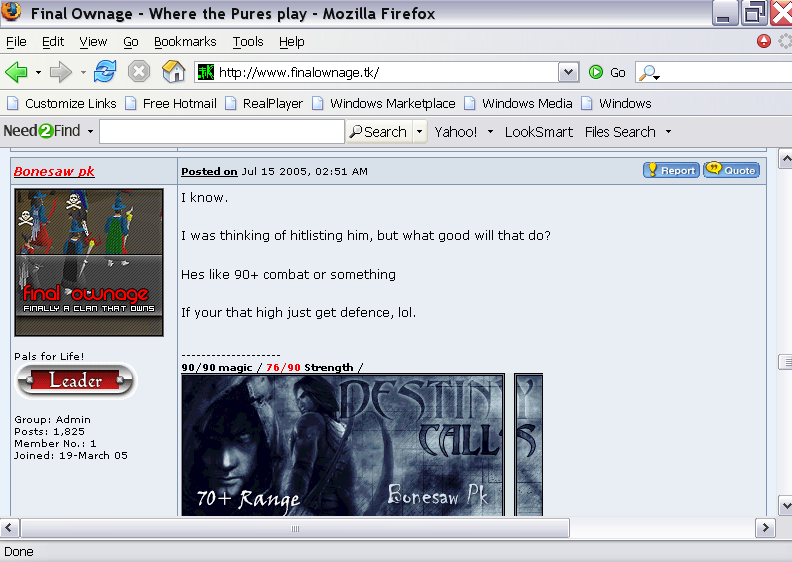This screenshot has height=562, width=792.
Task: Open the Windows Media bookmark
Action: coord(527,104)
